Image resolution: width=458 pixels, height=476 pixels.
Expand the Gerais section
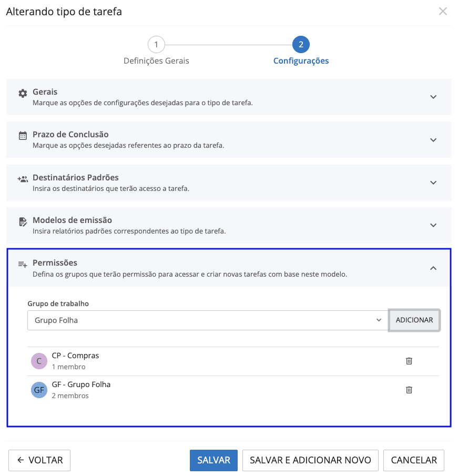pyautogui.click(x=433, y=97)
